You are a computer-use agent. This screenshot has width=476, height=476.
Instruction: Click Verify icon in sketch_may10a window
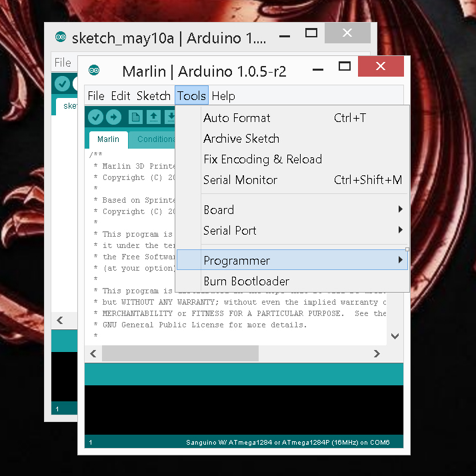point(62,83)
